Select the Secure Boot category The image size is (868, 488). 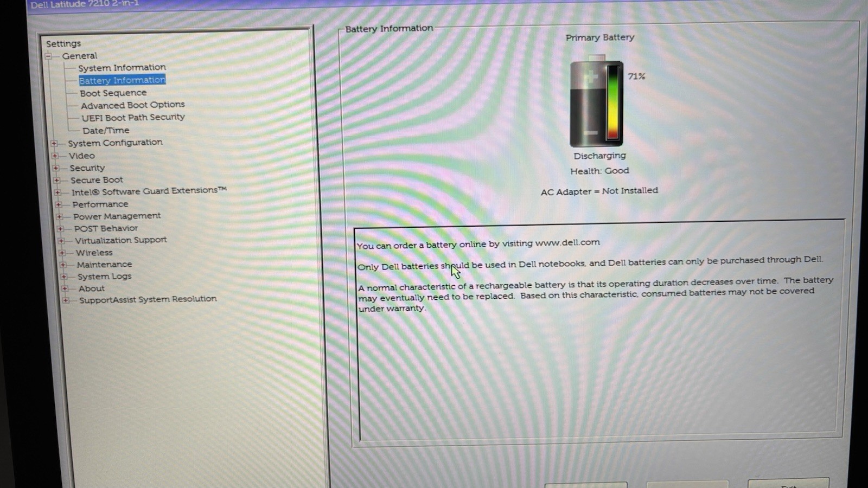[97, 180]
